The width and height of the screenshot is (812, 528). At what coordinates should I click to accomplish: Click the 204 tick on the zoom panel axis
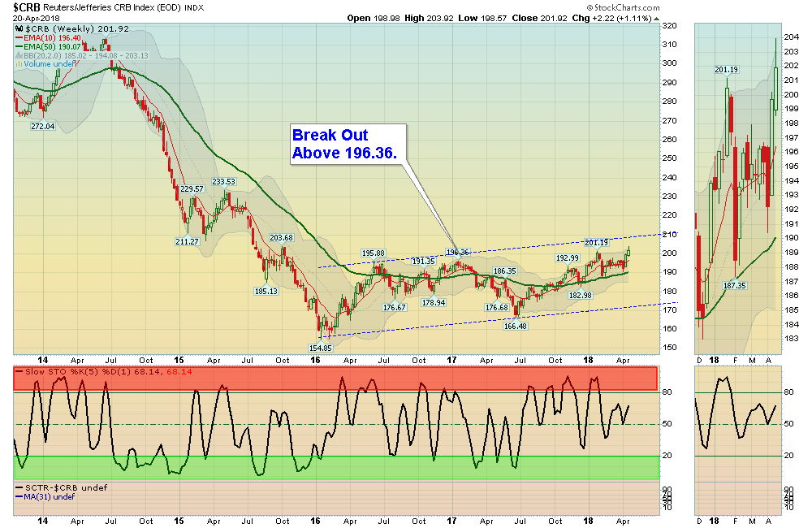791,37
